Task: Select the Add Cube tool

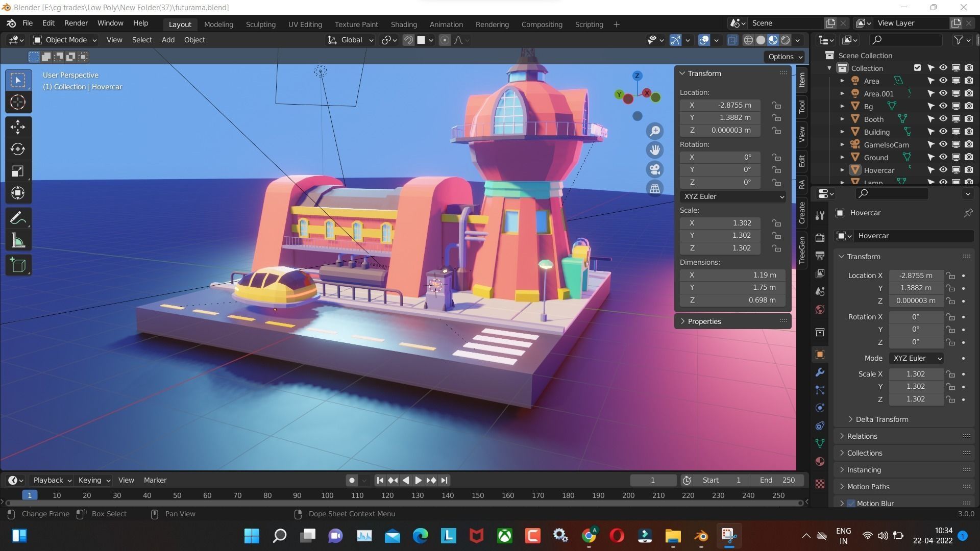Action: 18,265
